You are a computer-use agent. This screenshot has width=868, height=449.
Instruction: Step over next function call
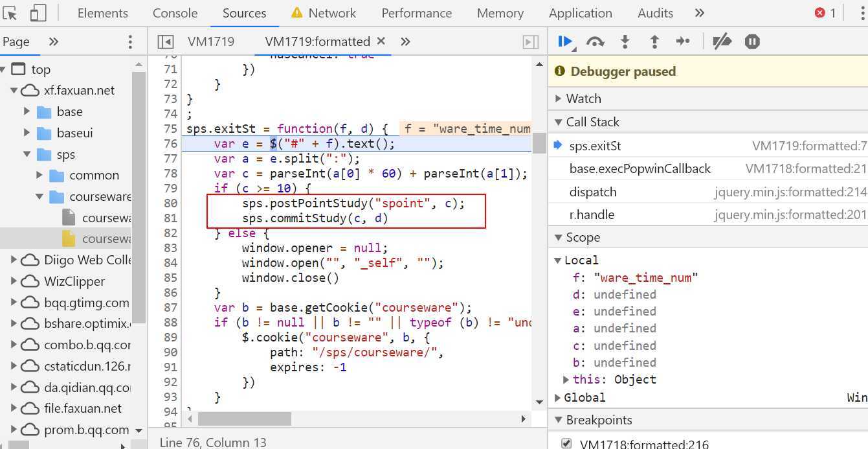click(595, 41)
